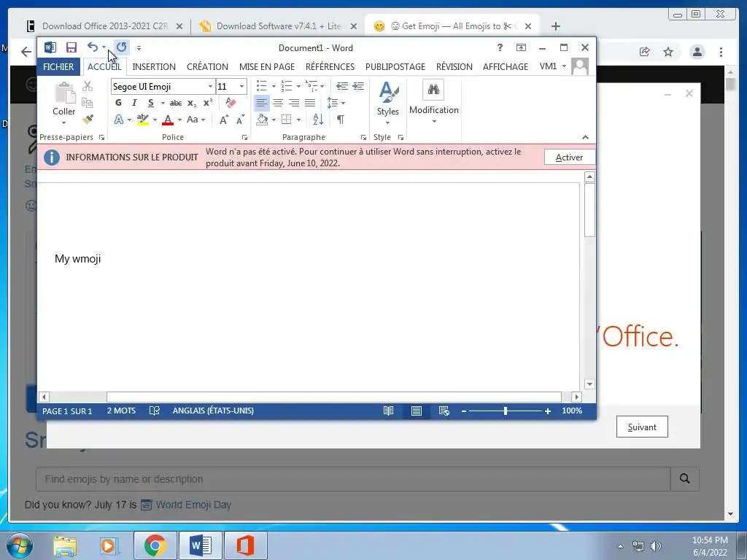Switch to Web Layout view in status bar
The height and width of the screenshot is (560, 747).
pos(444,411)
